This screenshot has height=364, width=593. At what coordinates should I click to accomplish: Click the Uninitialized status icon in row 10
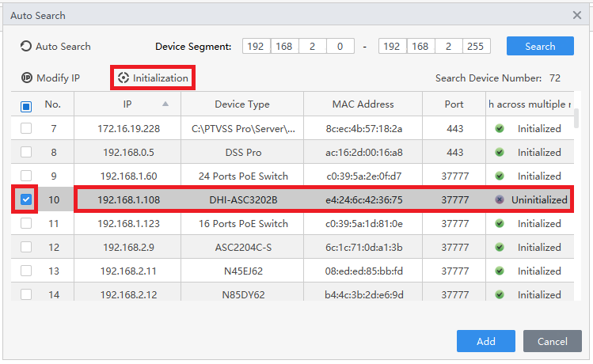[500, 200]
